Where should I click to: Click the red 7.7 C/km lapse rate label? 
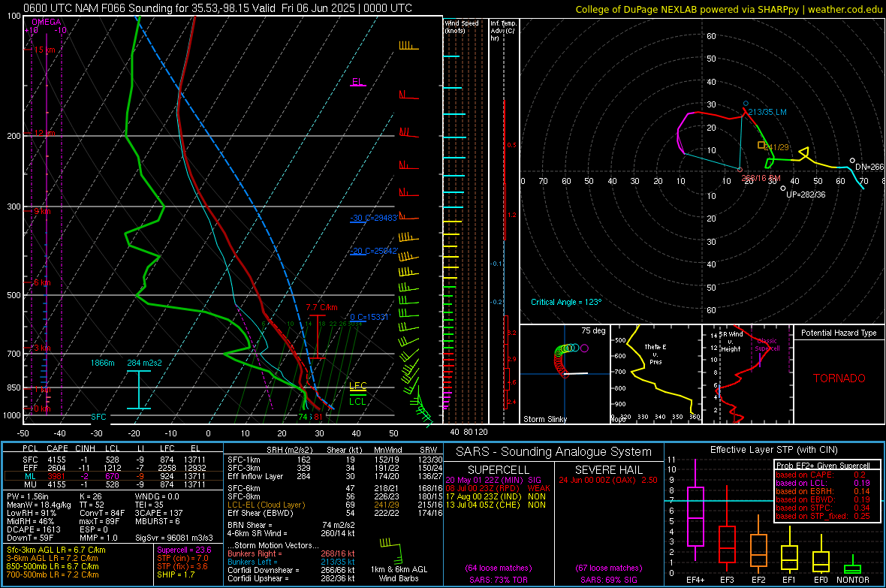(x=321, y=308)
